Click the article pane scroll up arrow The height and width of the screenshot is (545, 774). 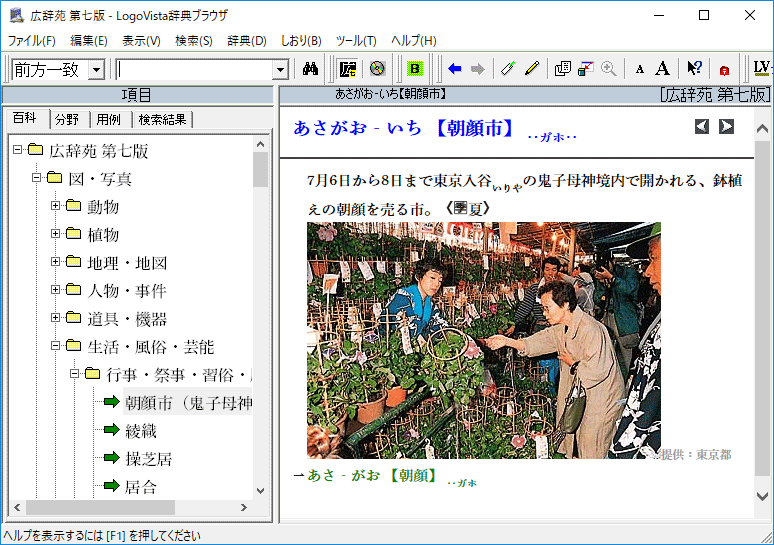pos(763,129)
